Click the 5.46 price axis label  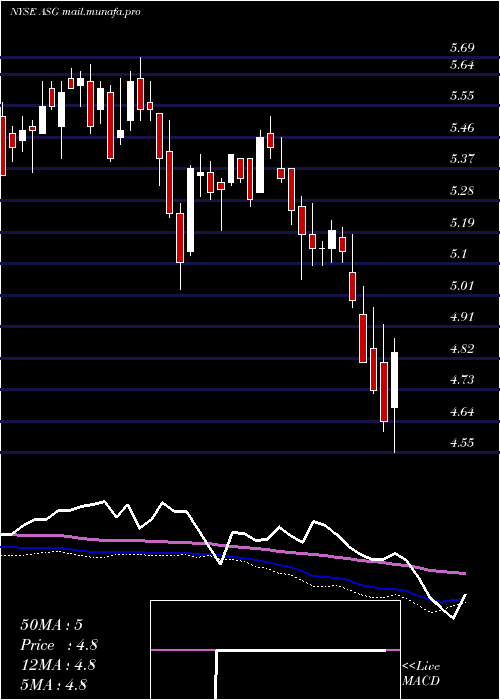click(x=462, y=128)
